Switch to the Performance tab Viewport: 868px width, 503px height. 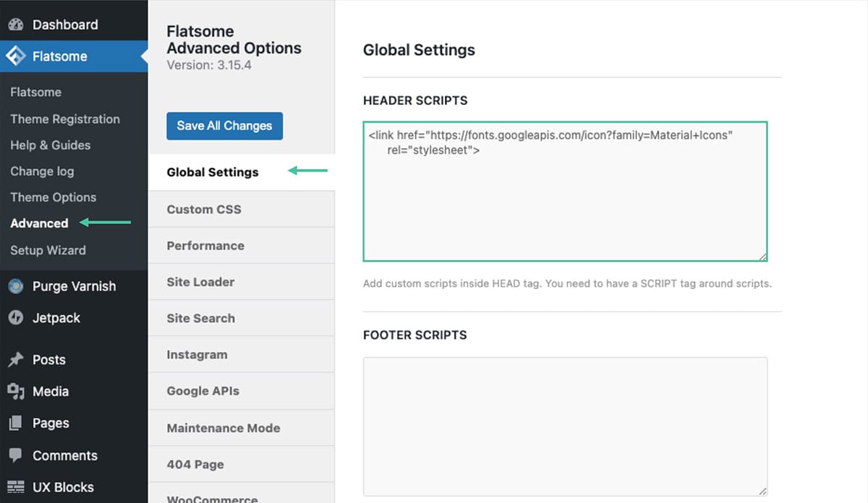(205, 246)
